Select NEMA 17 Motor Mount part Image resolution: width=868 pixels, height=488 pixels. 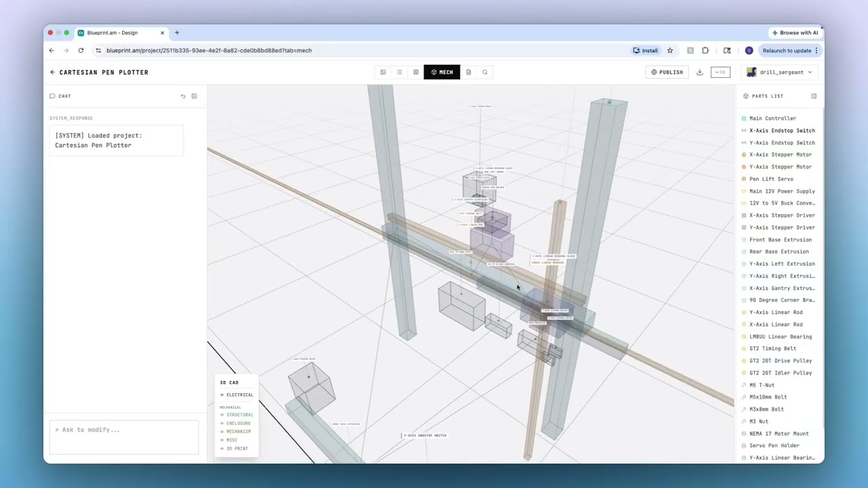point(778,434)
